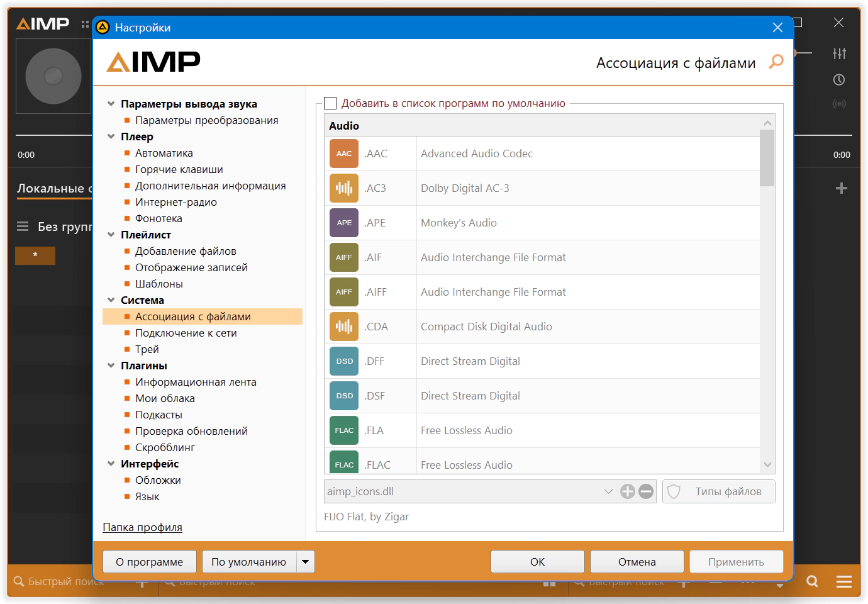Confirm settings with OK
Screen dimensions: 868x604
pyautogui.click(x=538, y=562)
